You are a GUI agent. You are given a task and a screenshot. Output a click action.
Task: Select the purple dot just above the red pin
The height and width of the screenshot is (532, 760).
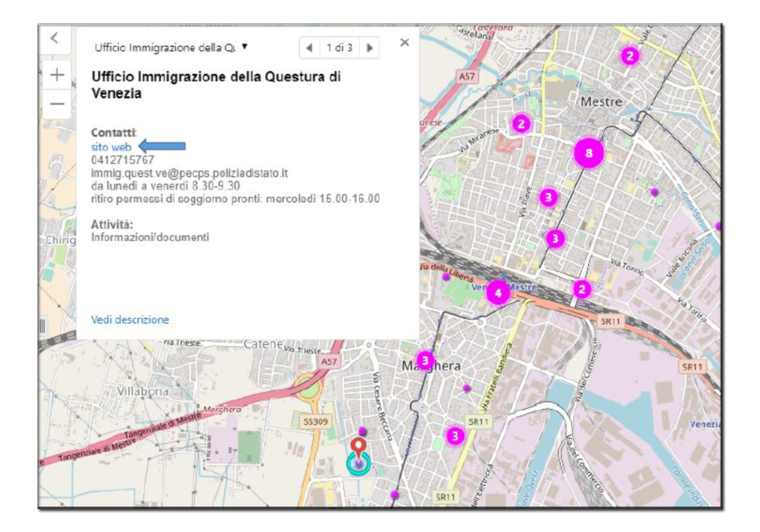coord(362,431)
